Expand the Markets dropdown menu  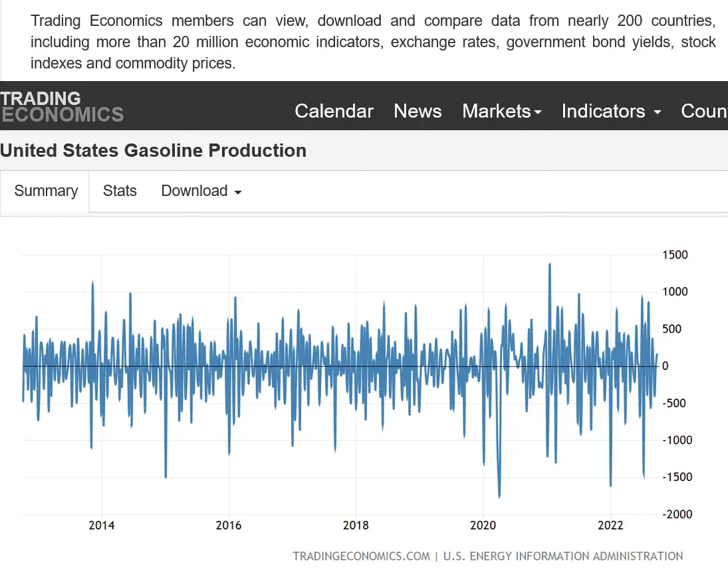pos(502,111)
